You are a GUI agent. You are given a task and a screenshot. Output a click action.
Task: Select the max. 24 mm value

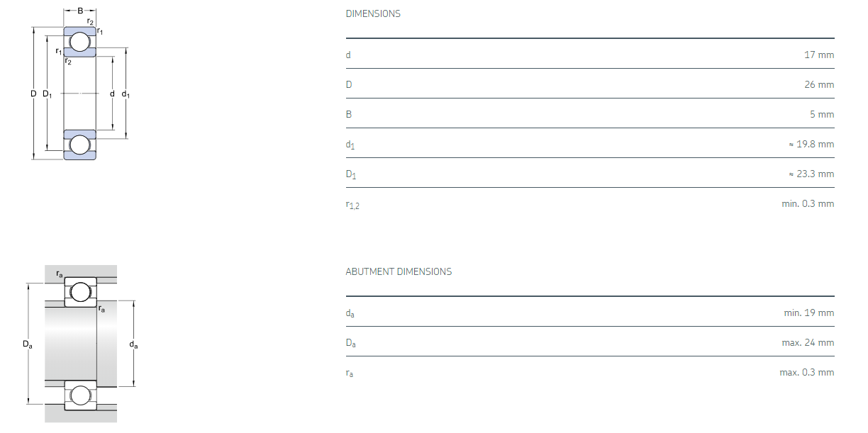tap(808, 342)
